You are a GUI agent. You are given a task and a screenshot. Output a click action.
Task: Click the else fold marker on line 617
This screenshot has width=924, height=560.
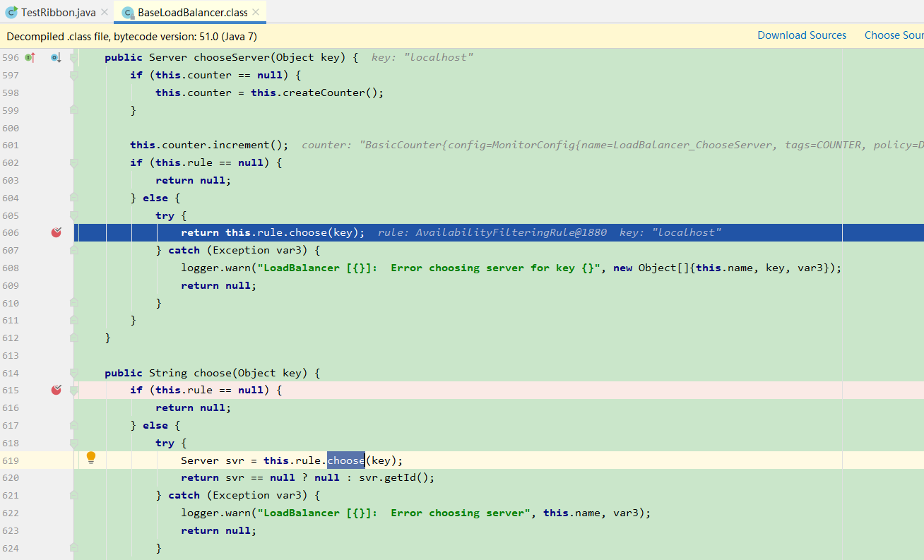(73, 425)
